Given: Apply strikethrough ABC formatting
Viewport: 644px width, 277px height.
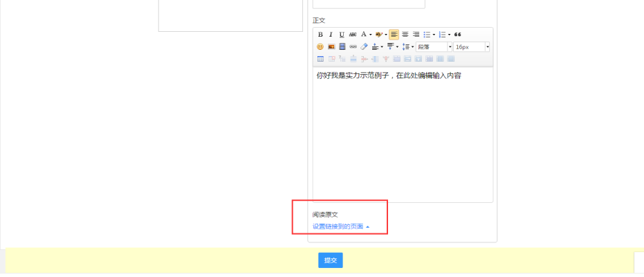Looking at the screenshot, I should [353, 35].
